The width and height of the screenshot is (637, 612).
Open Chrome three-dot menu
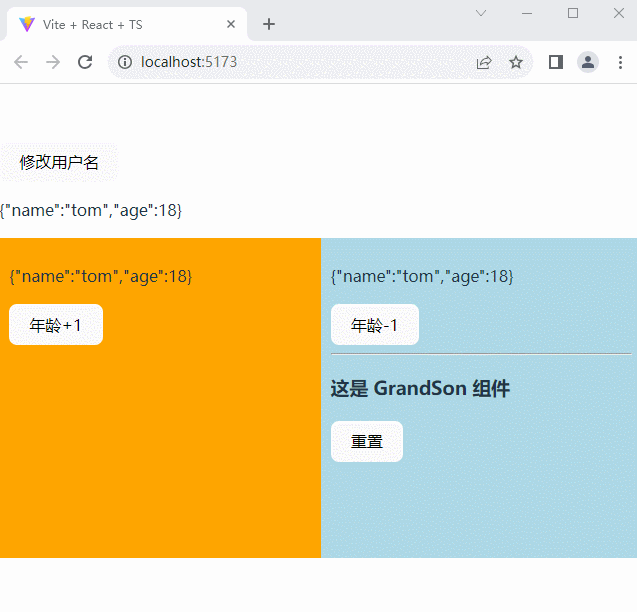click(620, 62)
